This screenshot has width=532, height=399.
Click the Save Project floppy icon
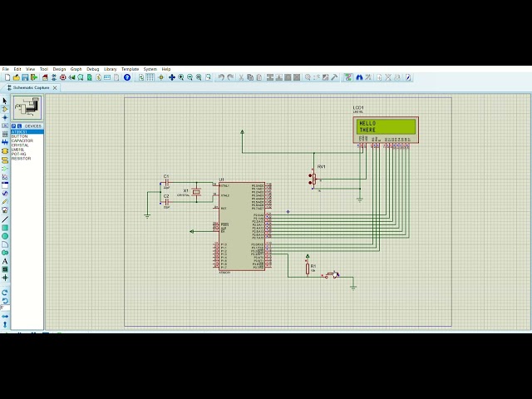(25, 77)
